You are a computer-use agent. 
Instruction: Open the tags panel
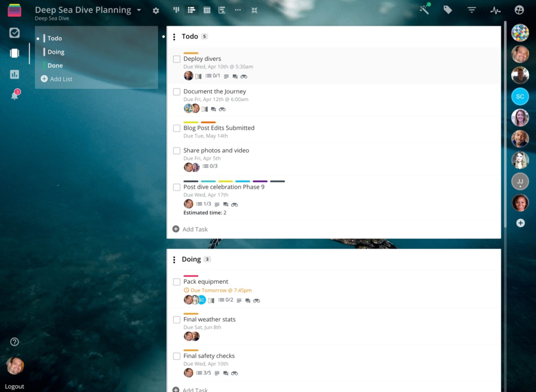(x=447, y=9)
